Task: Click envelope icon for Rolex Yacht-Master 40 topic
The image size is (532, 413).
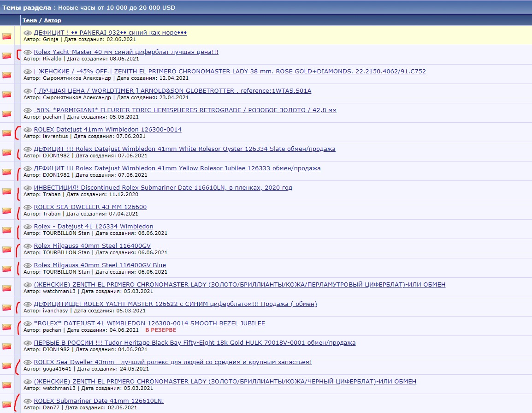Action: point(7,55)
